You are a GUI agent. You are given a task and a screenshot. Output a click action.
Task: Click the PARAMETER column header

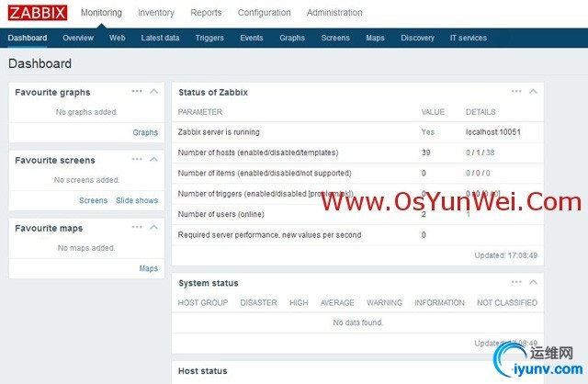[x=200, y=112]
